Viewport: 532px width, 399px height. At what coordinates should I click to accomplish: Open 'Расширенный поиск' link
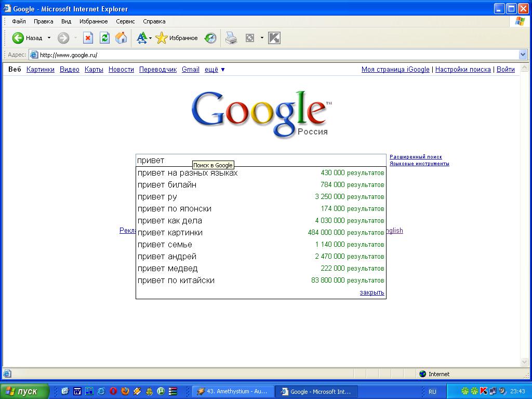[x=416, y=157]
